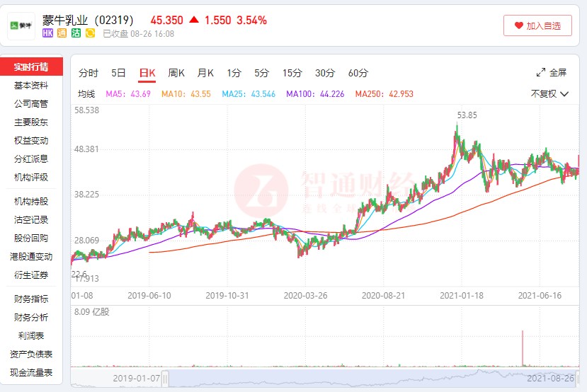The height and width of the screenshot is (392, 587).
Task: Open 公司高管 in the sidebar
Action: 31,103
